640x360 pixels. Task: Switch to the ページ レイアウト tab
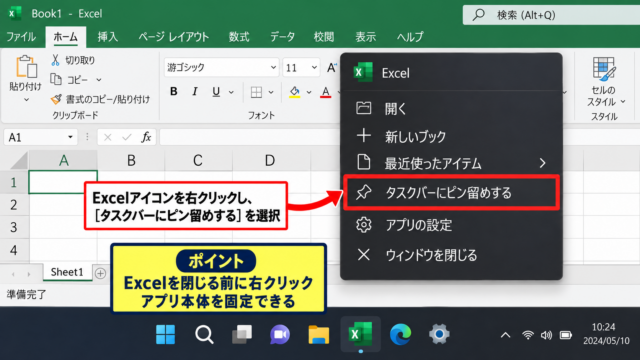(x=173, y=37)
